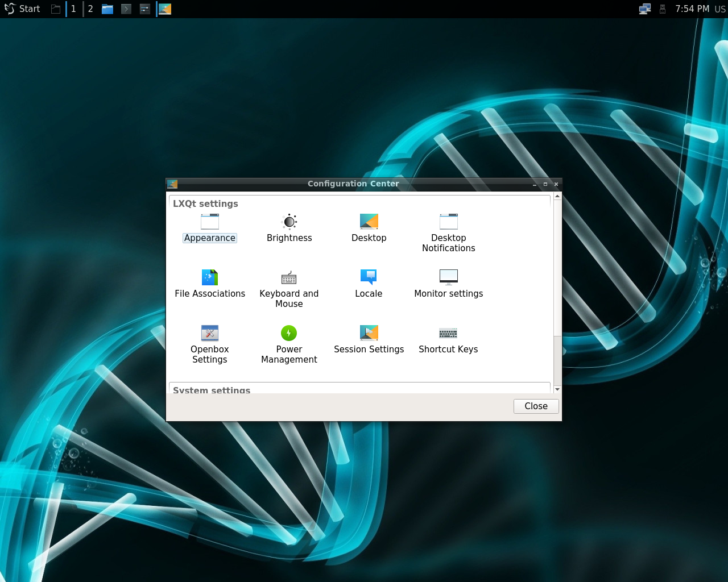Click the scrollbar down arrow in Configuration Center
The image size is (728, 582).
557,389
